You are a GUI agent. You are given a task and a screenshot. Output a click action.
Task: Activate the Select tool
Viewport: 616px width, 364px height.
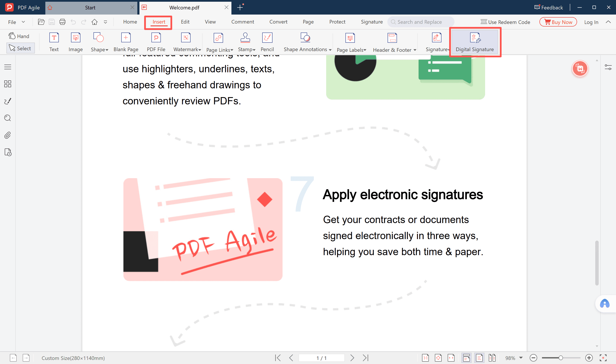click(20, 48)
